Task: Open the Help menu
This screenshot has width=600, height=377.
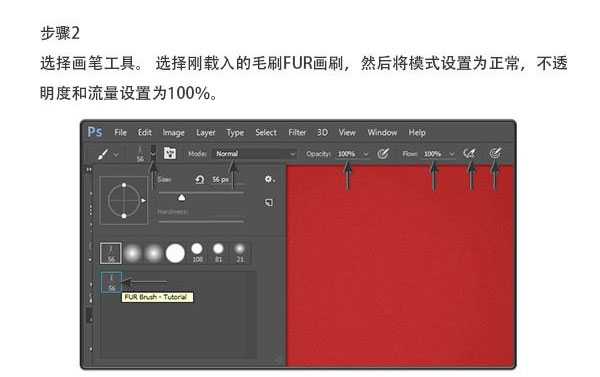Action: tap(417, 133)
